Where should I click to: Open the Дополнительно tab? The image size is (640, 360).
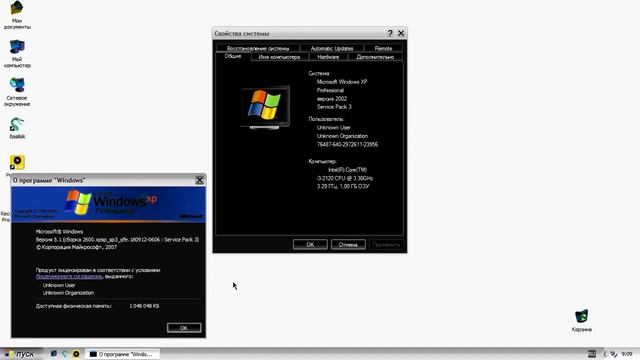[x=375, y=57]
